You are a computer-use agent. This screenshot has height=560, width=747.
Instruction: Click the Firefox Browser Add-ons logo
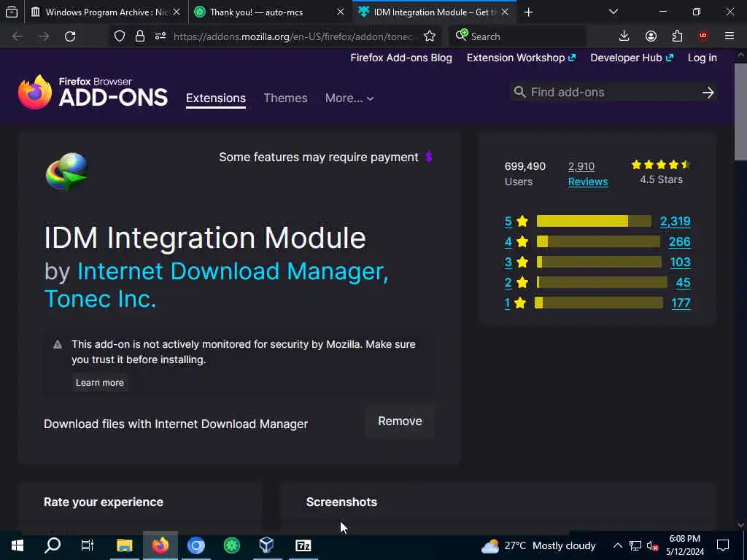coord(93,92)
